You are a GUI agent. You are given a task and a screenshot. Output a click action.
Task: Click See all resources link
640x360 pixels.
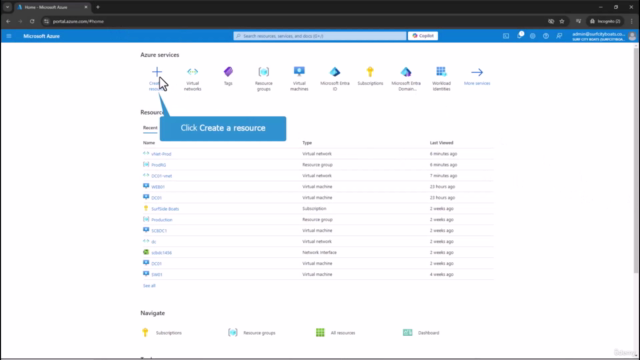tap(149, 286)
